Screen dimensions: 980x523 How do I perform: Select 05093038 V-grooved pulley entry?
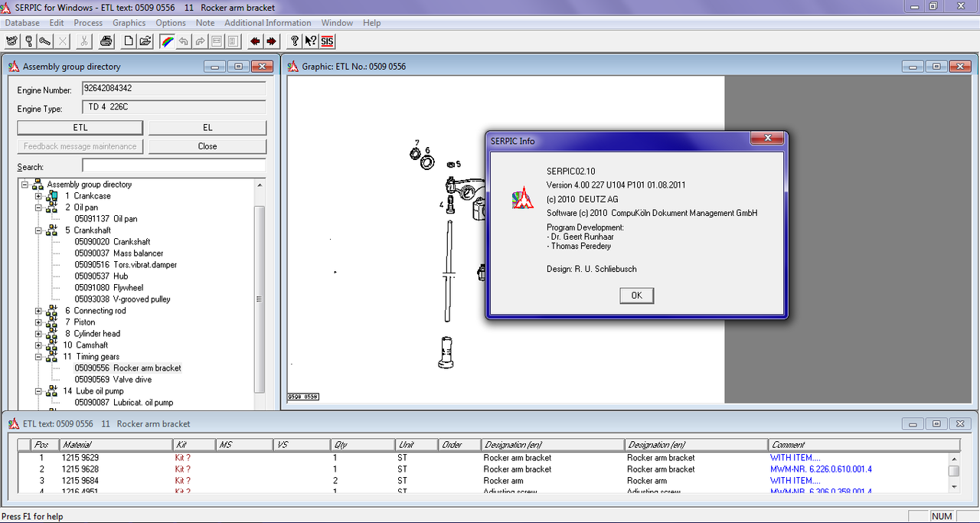[122, 299]
